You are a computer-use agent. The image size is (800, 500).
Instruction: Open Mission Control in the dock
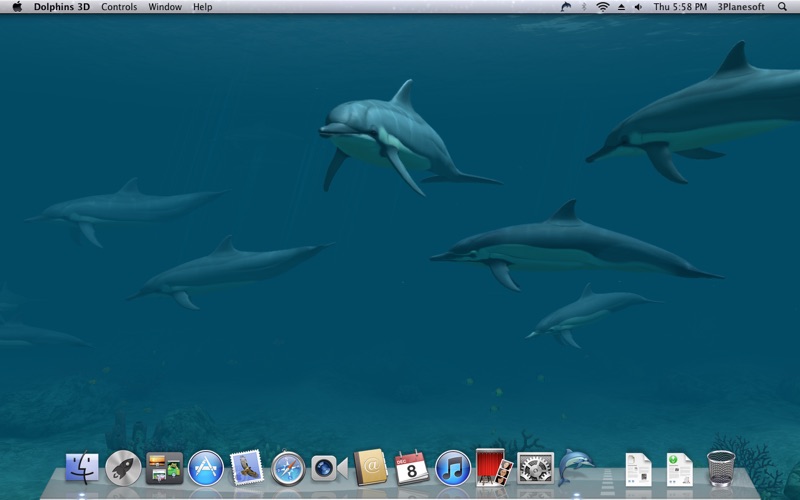(164, 468)
